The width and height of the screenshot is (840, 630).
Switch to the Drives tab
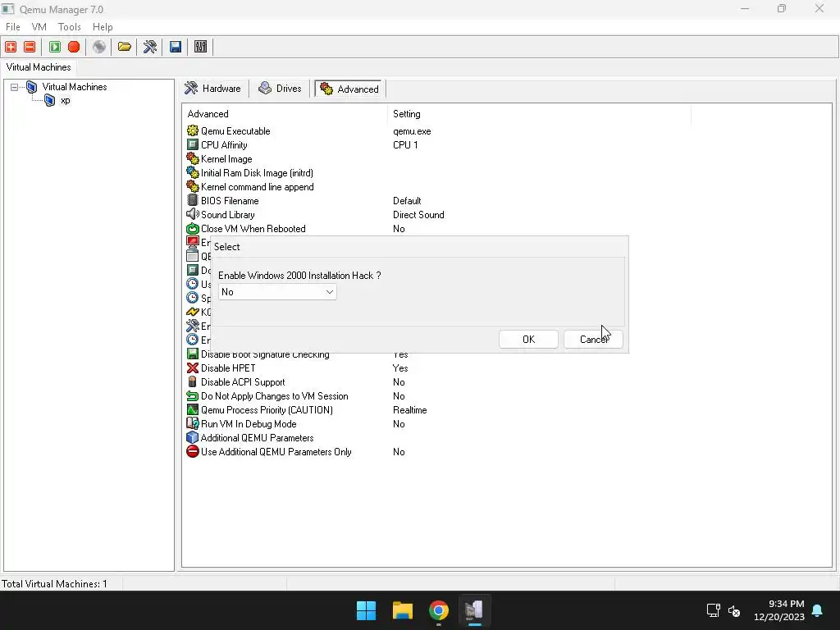tap(281, 89)
